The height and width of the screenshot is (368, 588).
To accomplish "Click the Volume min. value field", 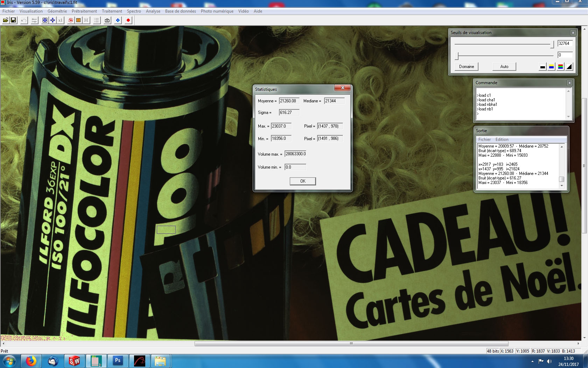I will (x=295, y=167).
